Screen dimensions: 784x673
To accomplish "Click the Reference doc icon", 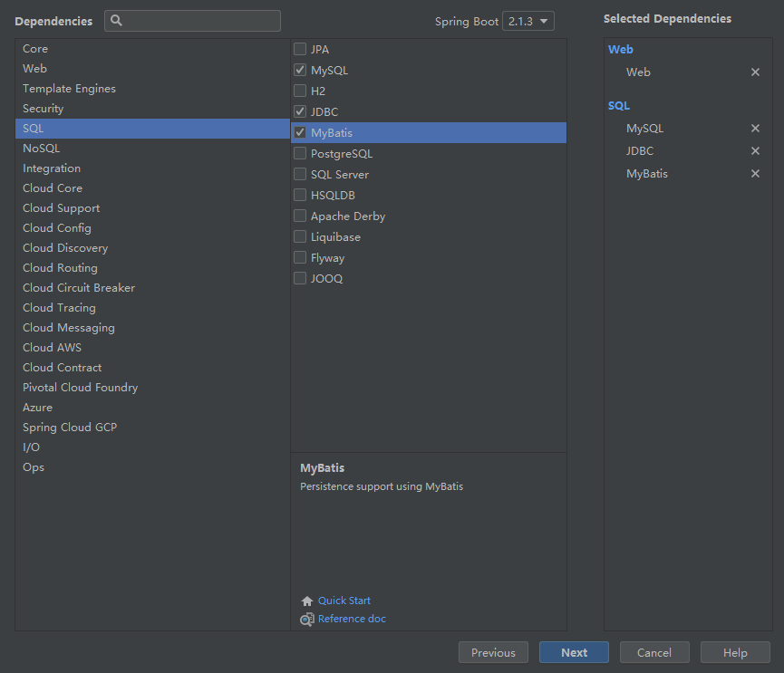I will [x=307, y=620].
